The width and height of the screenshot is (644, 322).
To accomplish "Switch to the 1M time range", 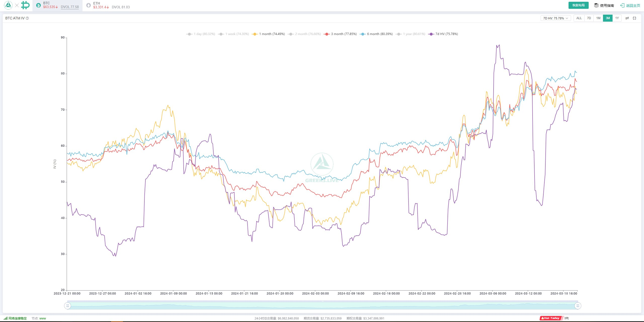I will pyautogui.click(x=598, y=18).
